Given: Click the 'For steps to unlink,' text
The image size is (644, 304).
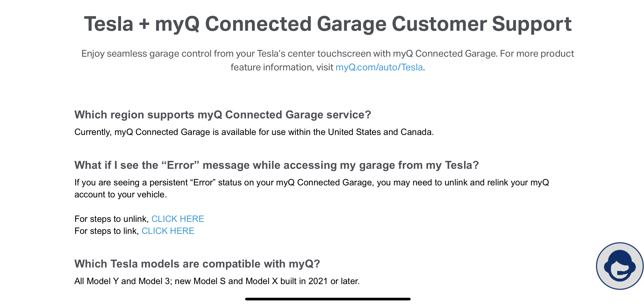Looking at the screenshot, I should (112, 219).
